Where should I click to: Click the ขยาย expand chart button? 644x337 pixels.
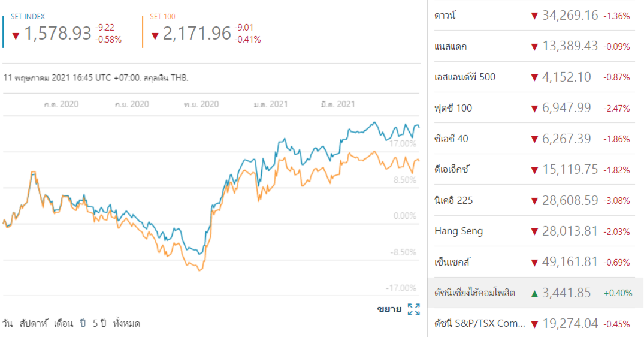click(x=389, y=309)
